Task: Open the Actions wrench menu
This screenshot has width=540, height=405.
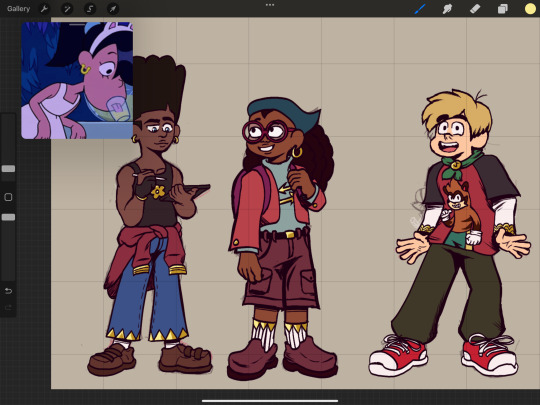Action: click(x=44, y=9)
